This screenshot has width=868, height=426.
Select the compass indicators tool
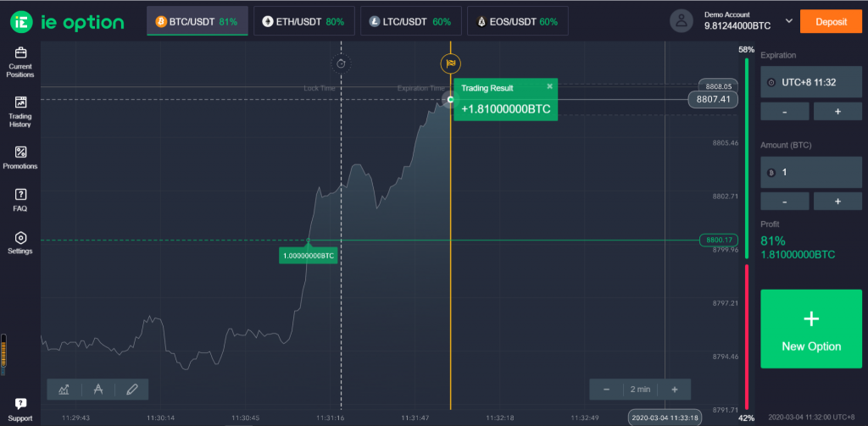point(98,390)
